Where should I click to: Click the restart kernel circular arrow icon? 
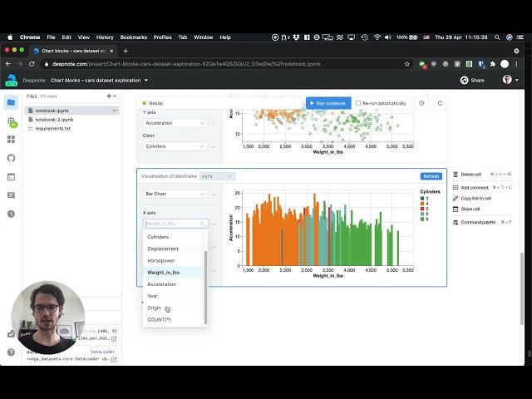(440, 103)
